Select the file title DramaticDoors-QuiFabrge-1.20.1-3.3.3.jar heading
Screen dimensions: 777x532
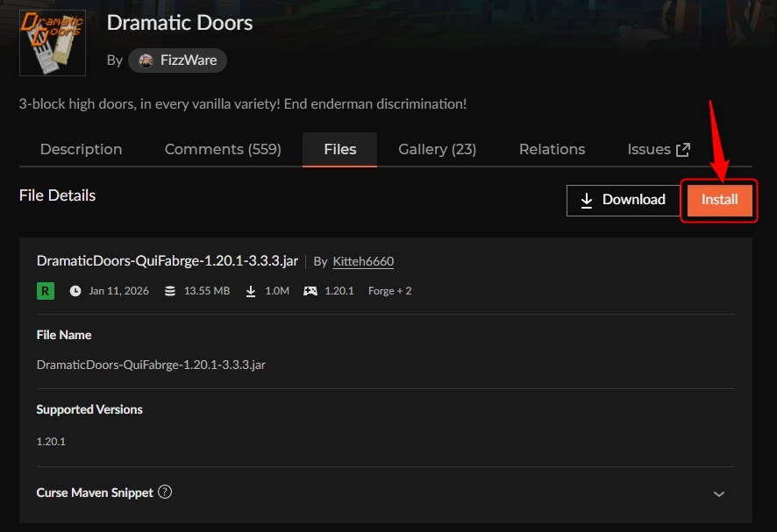click(168, 261)
